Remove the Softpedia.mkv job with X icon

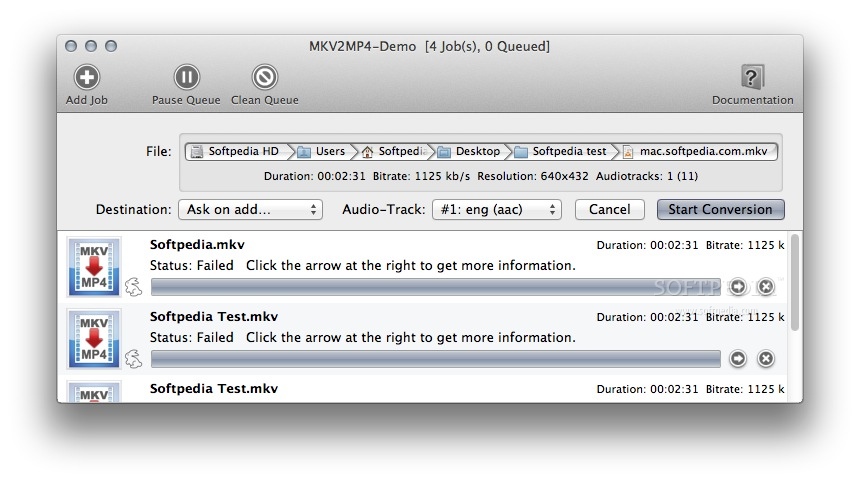[766, 286]
